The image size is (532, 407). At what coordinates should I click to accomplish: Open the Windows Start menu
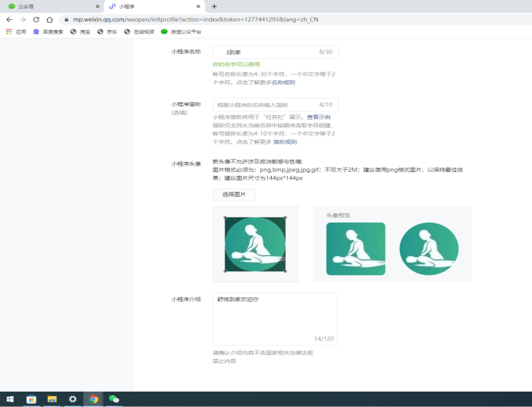[9, 399]
